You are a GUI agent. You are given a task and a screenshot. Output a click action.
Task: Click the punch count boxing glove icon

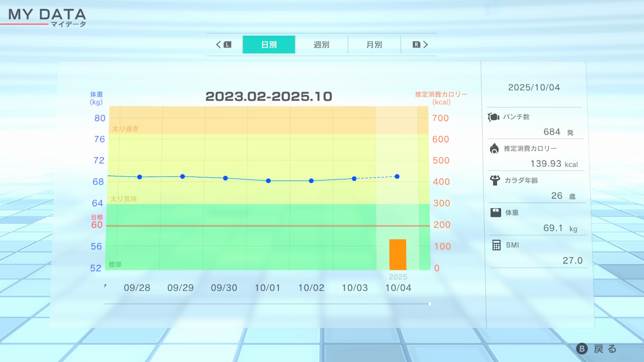pyautogui.click(x=494, y=117)
